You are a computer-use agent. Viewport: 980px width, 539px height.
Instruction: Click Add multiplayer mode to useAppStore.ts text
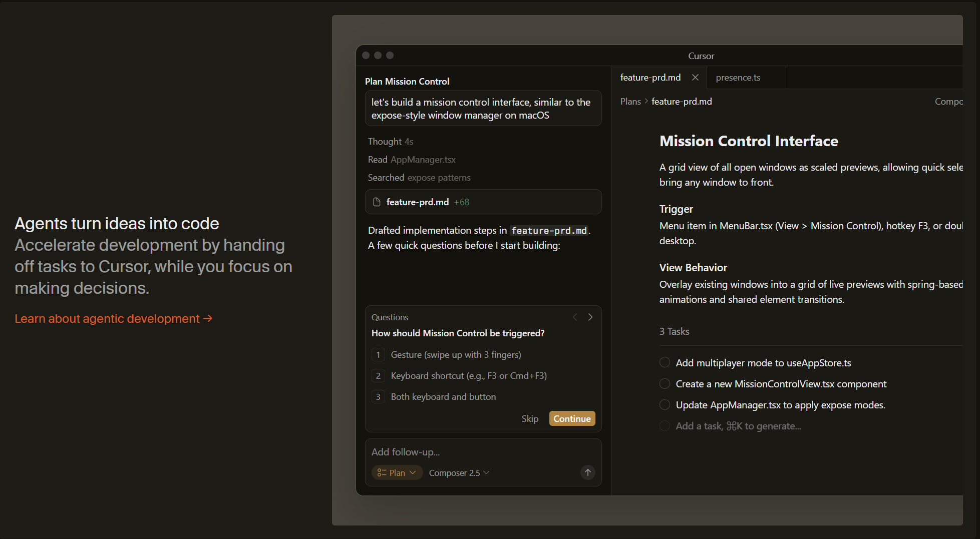(x=763, y=363)
